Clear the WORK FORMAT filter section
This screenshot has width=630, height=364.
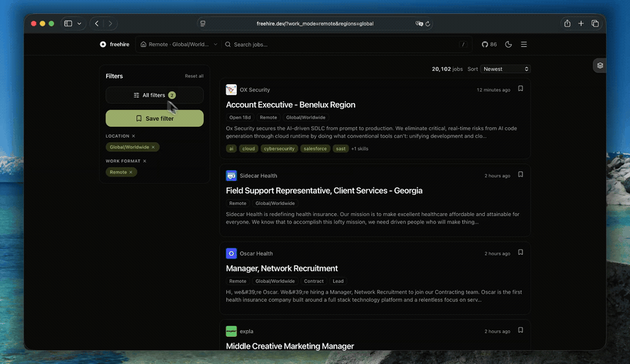[x=144, y=161]
